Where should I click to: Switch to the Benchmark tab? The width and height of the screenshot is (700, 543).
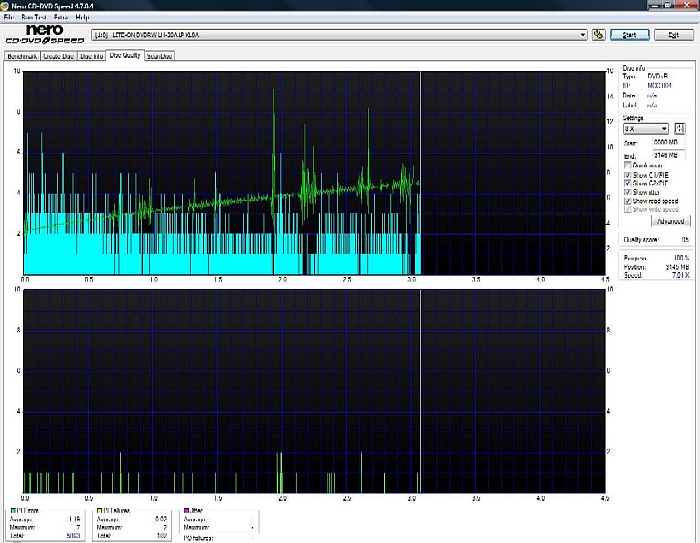tap(22, 57)
